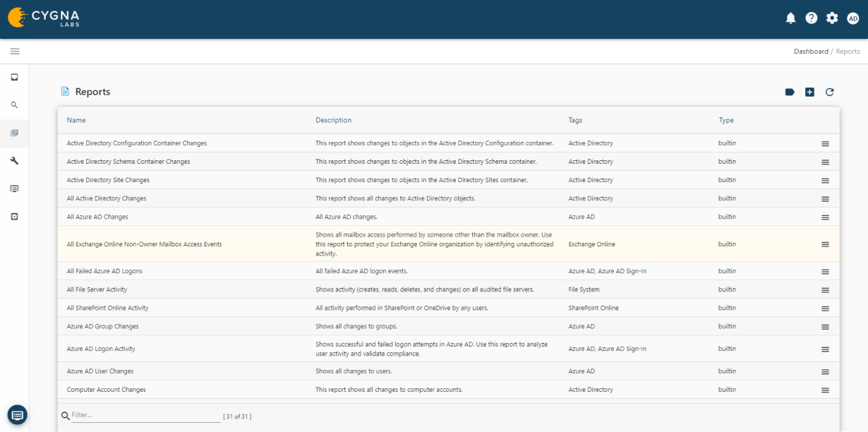Refresh the reports list
The height and width of the screenshot is (432, 868).
pos(830,92)
